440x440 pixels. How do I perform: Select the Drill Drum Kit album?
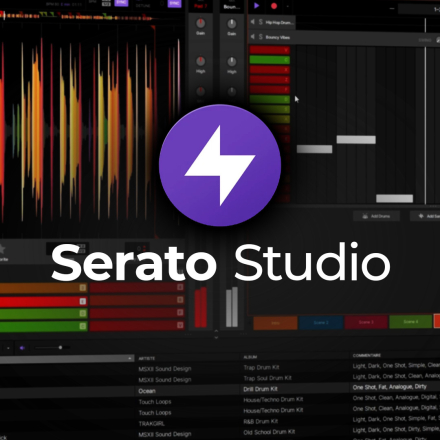click(260, 389)
